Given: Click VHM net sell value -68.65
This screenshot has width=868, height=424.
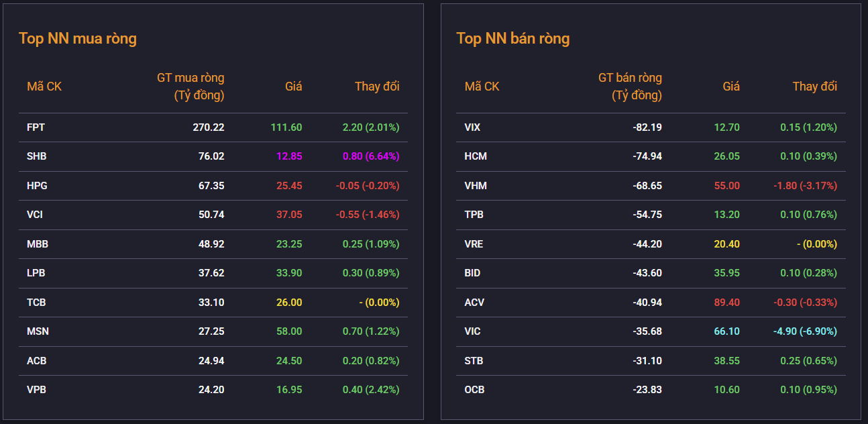Looking at the screenshot, I should (x=647, y=186).
